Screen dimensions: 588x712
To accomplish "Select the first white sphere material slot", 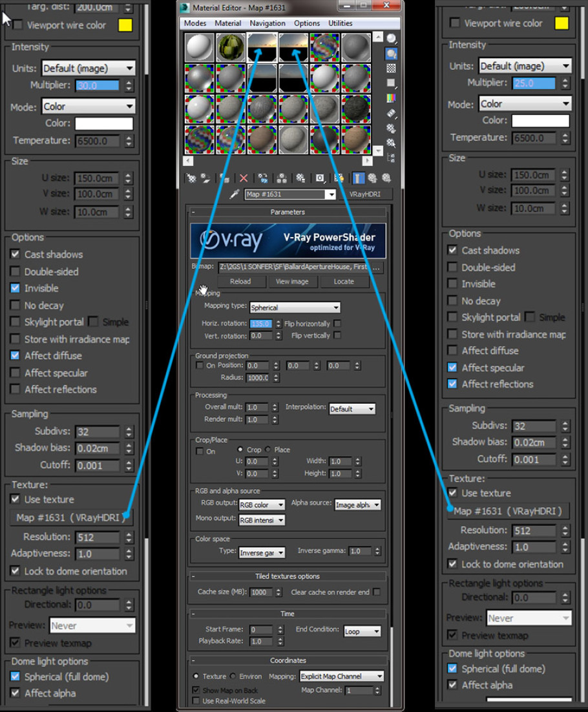I will coord(199,47).
